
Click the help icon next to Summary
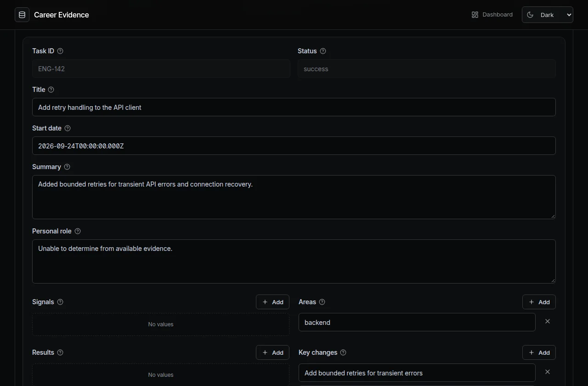pos(67,167)
